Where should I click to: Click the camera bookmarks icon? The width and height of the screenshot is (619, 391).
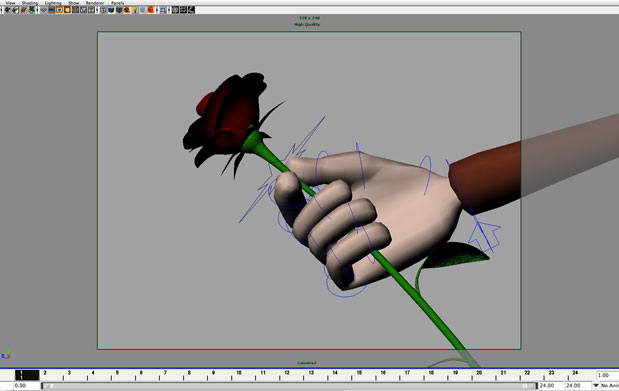23,10
